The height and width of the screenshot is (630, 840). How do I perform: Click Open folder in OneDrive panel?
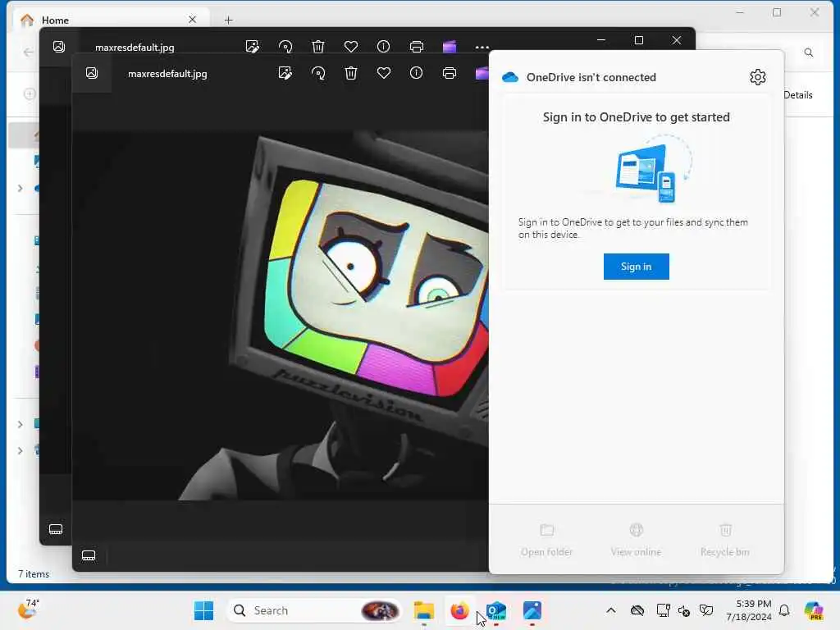tap(546, 540)
